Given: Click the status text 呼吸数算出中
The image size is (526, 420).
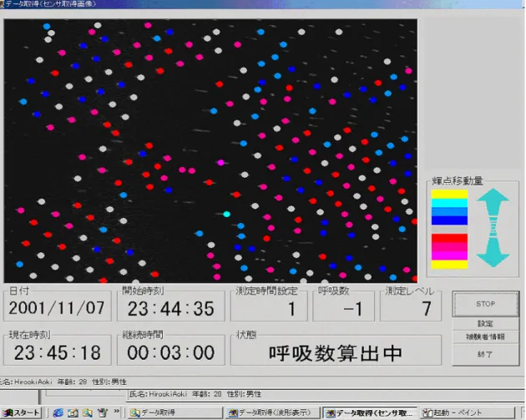Looking at the screenshot, I should coord(335,353).
